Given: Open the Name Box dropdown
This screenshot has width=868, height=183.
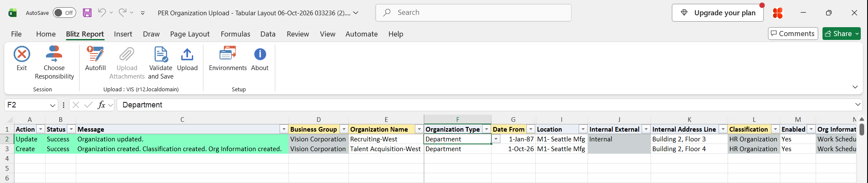Looking at the screenshot, I should [x=52, y=105].
